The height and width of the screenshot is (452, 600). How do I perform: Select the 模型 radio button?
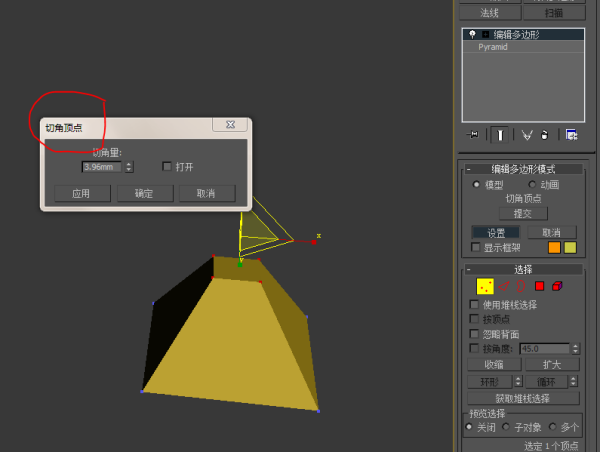476,184
